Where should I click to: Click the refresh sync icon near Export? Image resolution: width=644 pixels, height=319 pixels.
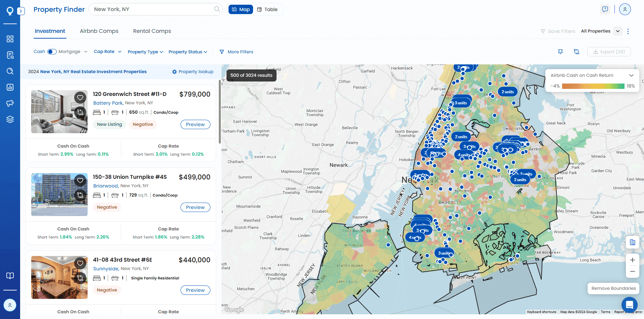pyautogui.click(x=577, y=52)
